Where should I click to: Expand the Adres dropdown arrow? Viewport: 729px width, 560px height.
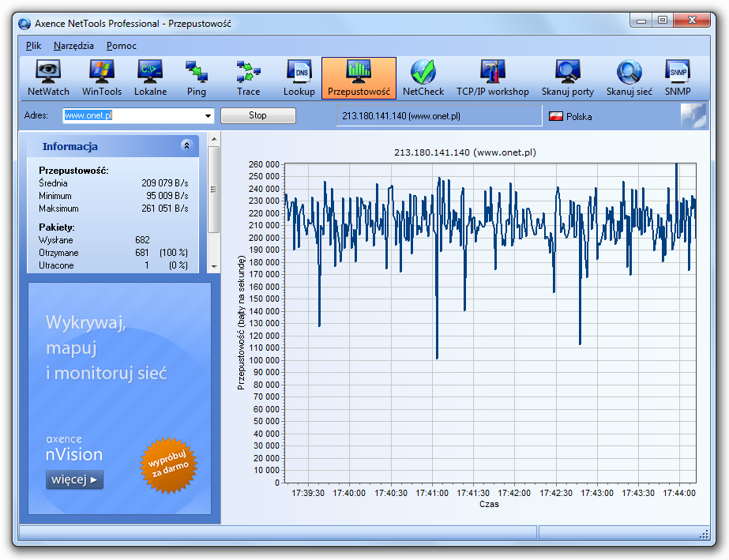click(208, 116)
